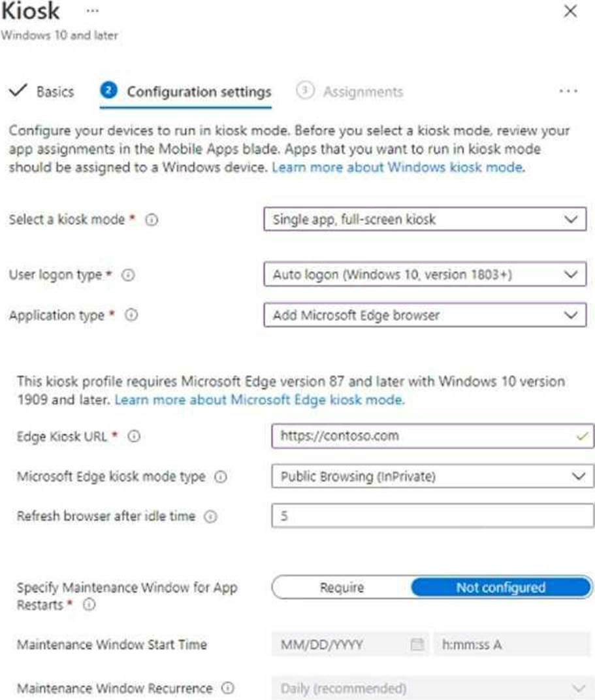The height and width of the screenshot is (700, 595).
Task: Select Not configured for maintenance window
Action: point(500,588)
